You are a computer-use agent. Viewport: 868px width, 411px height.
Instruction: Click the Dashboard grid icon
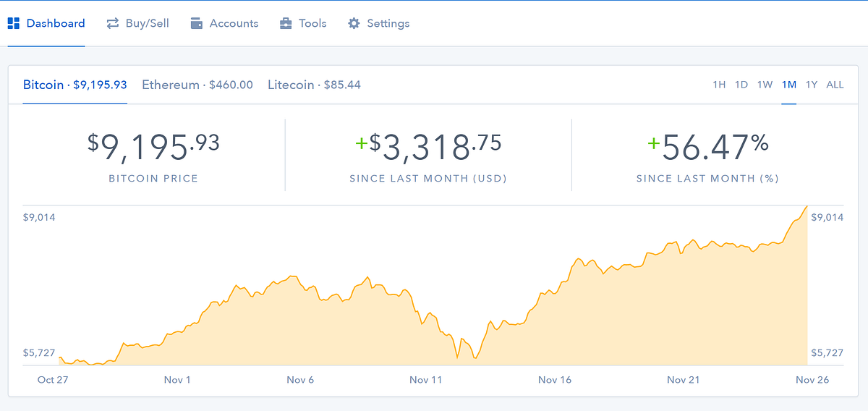(x=13, y=23)
